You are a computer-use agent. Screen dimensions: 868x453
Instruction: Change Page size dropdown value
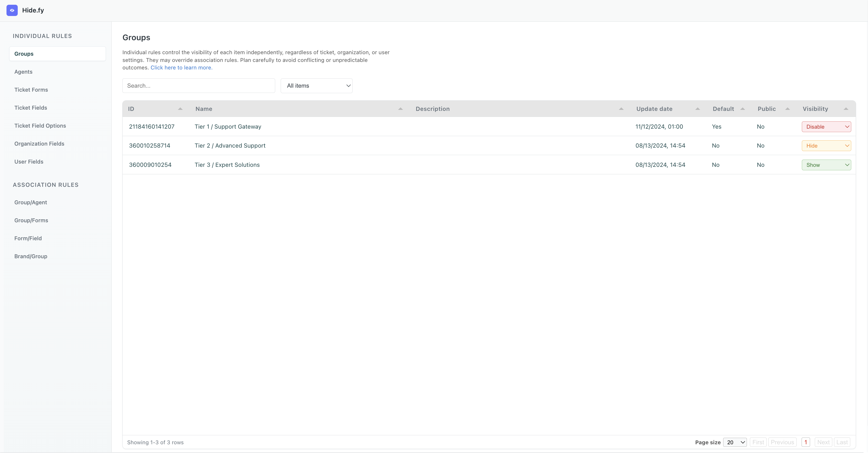pos(735,442)
